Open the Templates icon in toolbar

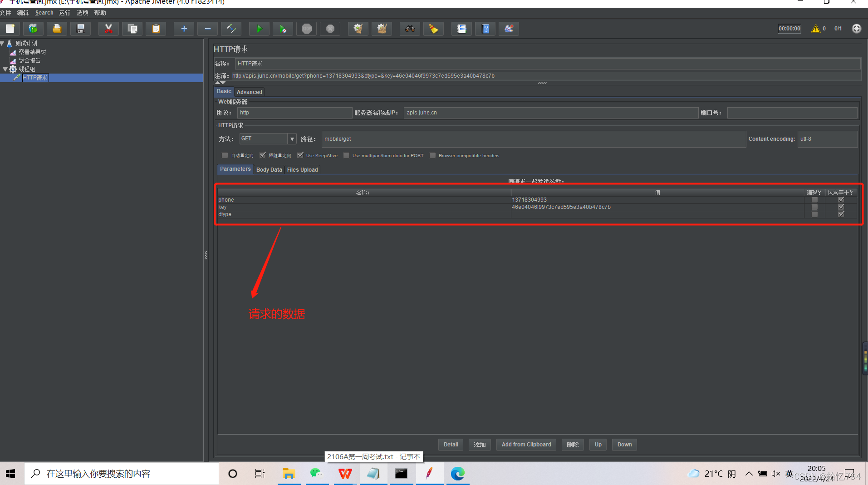[33, 29]
